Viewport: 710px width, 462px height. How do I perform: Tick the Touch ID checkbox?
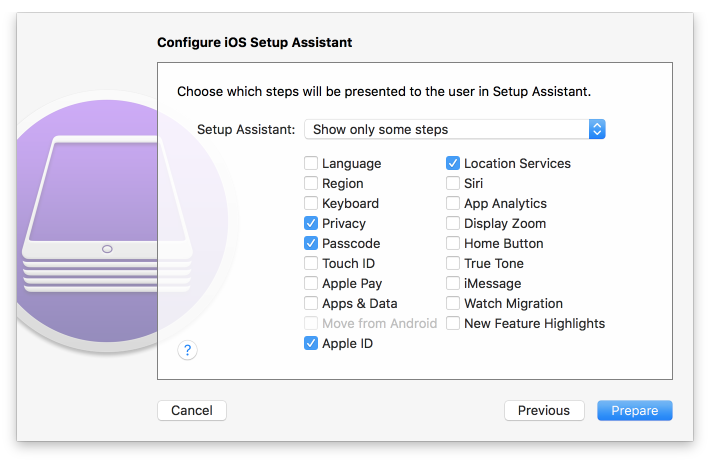[x=311, y=263]
